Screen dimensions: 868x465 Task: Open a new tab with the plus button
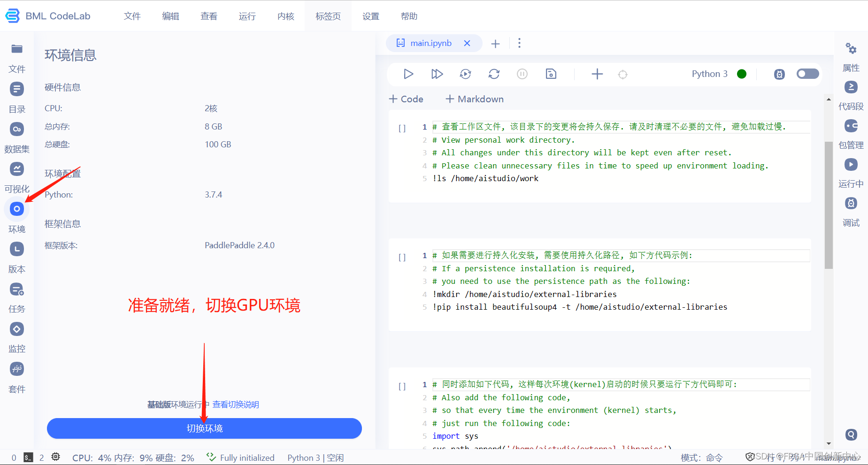coord(495,44)
